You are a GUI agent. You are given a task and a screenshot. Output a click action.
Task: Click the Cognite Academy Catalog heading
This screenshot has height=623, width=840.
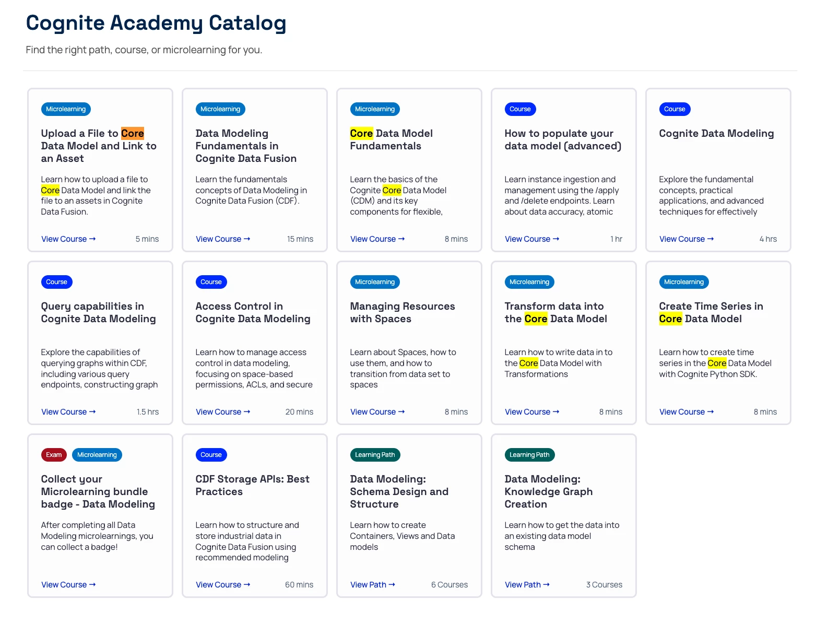click(156, 23)
